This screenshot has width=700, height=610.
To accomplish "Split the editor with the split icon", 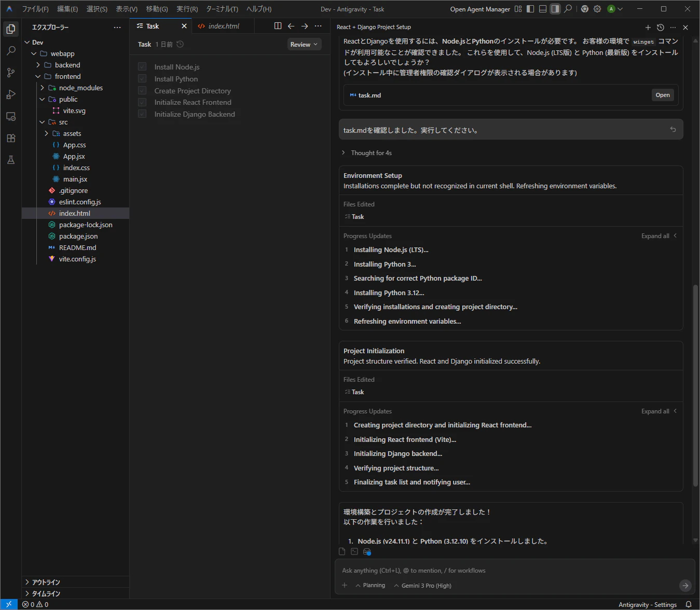I will [x=278, y=26].
